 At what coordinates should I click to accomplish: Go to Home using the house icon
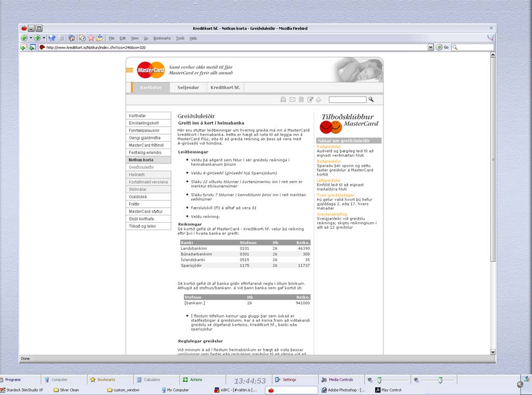(72, 38)
